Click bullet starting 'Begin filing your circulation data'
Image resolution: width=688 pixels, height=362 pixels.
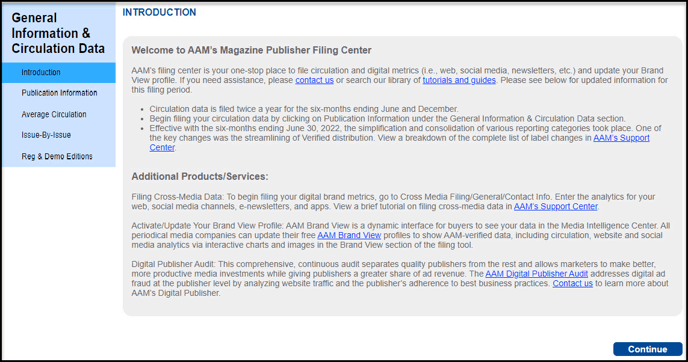coord(387,118)
